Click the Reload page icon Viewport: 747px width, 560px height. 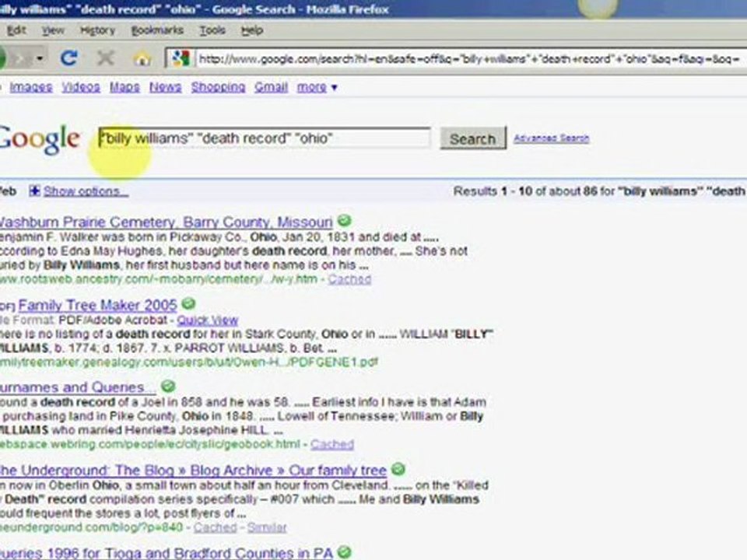click(x=69, y=58)
